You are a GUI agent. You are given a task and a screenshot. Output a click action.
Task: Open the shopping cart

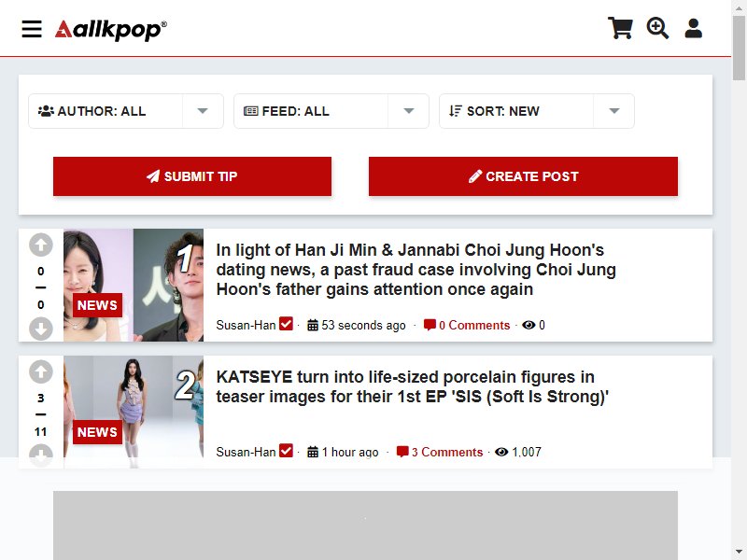[620, 28]
